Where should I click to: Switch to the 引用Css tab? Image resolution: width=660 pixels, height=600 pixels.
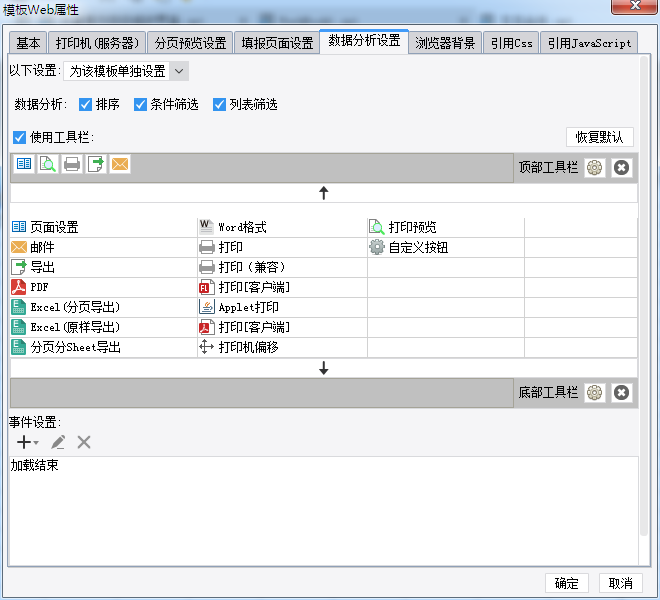511,43
